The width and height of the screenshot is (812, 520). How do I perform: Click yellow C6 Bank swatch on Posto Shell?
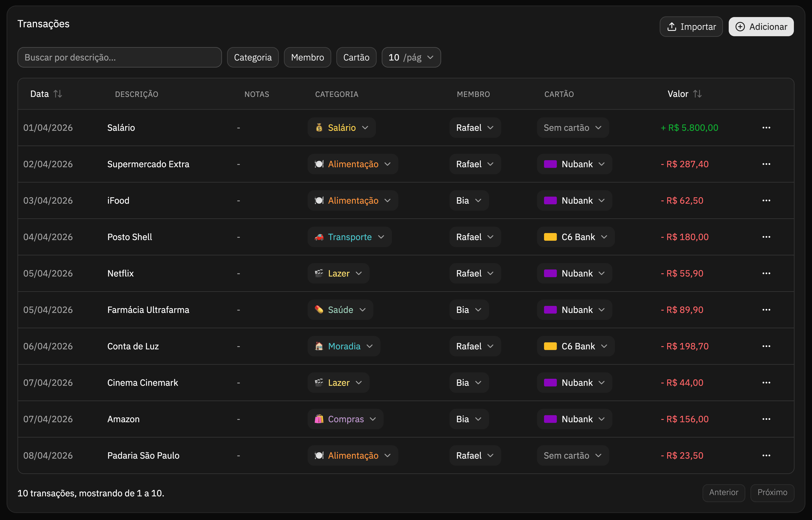pos(550,237)
